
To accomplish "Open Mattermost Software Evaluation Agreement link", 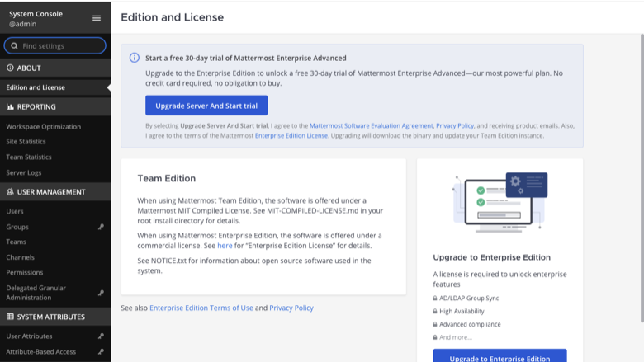I will (x=372, y=126).
